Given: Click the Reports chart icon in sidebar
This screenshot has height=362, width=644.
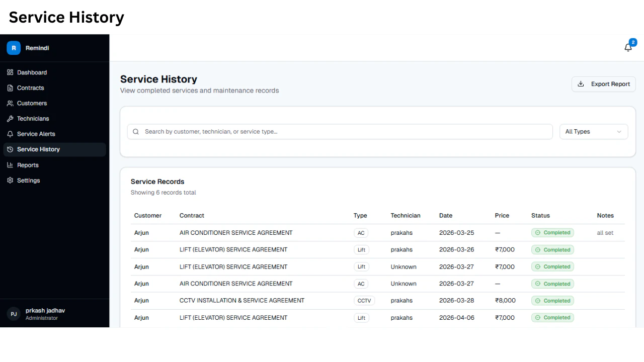Looking at the screenshot, I should (10, 165).
